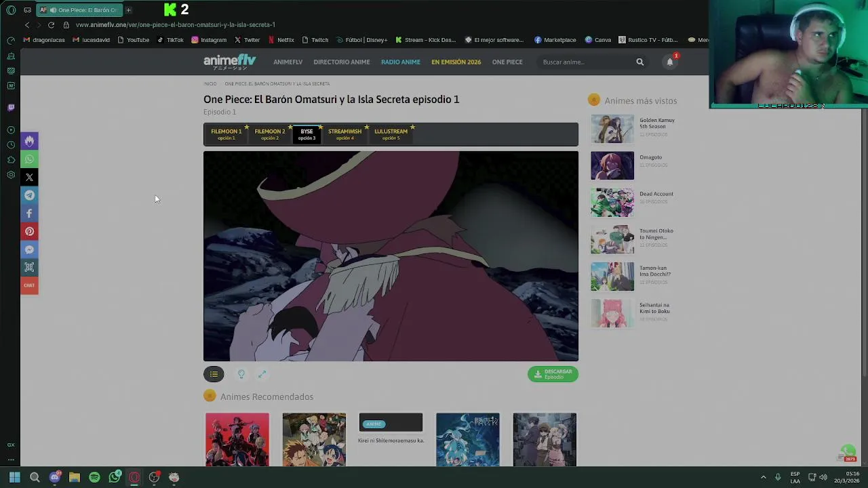This screenshot has height=488, width=868.
Task: Click the Opera logo menu button
Action: click(11, 10)
